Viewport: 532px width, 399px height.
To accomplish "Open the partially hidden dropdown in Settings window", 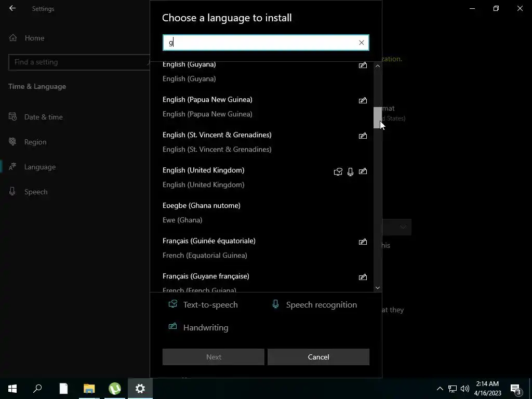I will [397, 227].
